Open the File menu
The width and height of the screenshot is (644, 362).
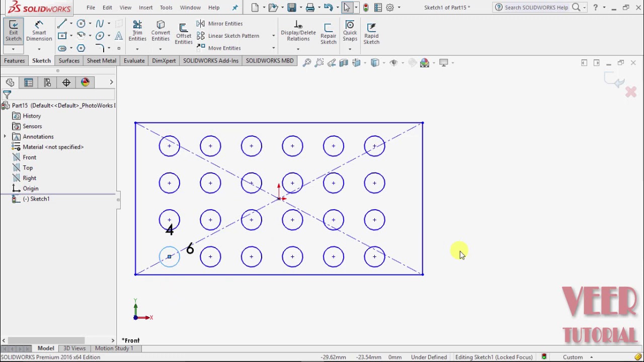coord(91,8)
